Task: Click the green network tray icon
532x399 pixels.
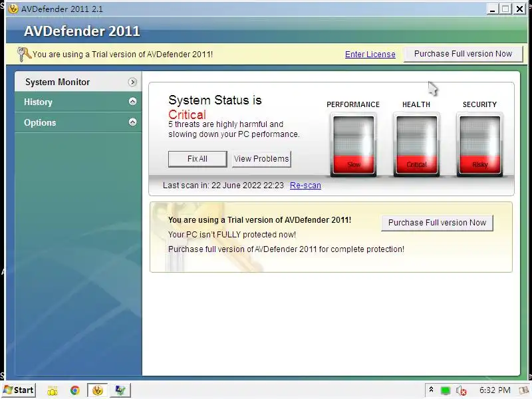Action: (x=445, y=390)
